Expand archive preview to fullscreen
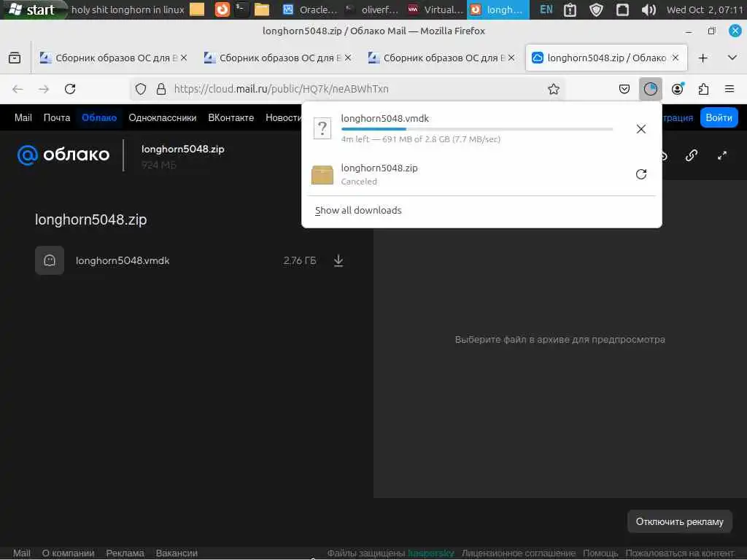The height and width of the screenshot is (560, 747). 722,155
